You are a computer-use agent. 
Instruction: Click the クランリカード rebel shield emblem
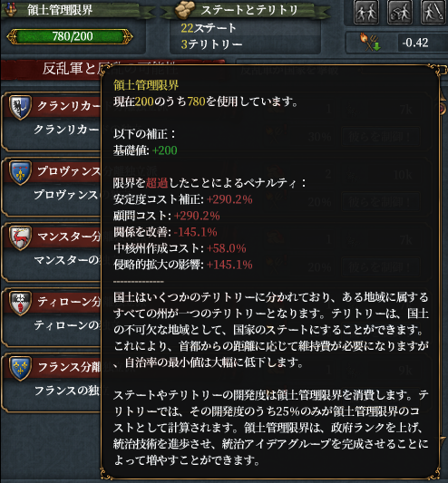(x=20, y=107)
